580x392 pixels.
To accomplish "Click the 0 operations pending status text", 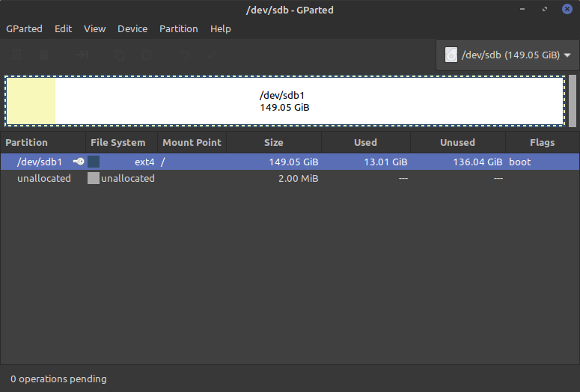I will [x=58, y=379].
